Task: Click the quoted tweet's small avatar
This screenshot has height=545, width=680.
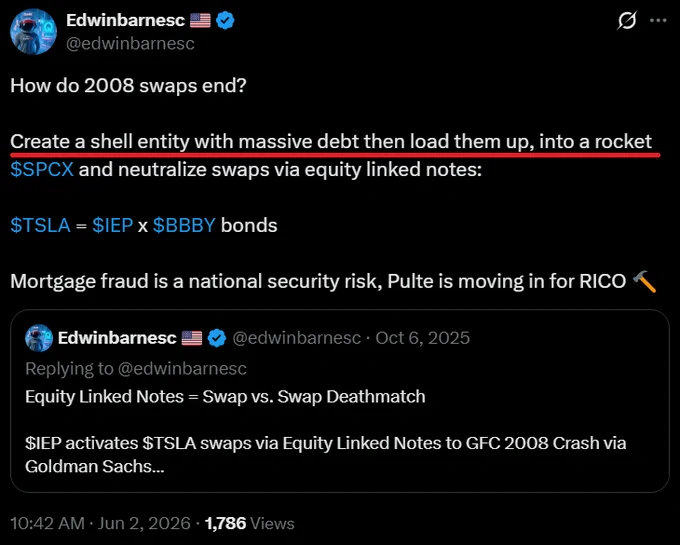Action: coord(39,338)
